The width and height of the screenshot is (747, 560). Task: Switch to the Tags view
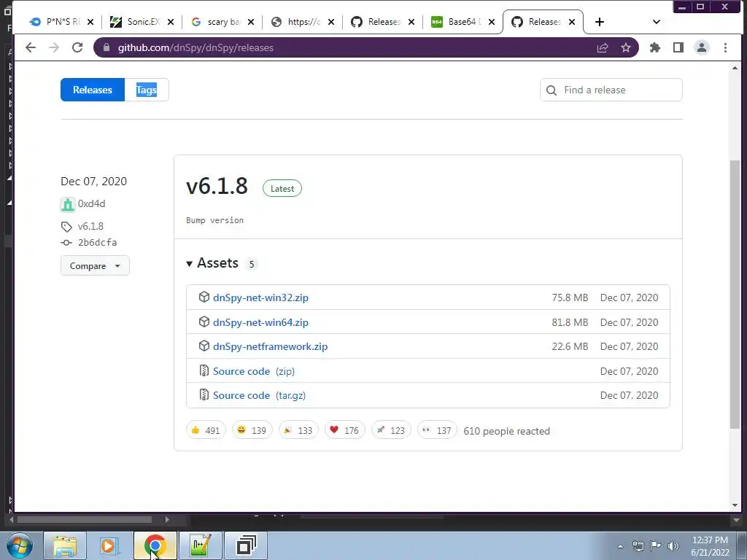click(x=146, y=90)
